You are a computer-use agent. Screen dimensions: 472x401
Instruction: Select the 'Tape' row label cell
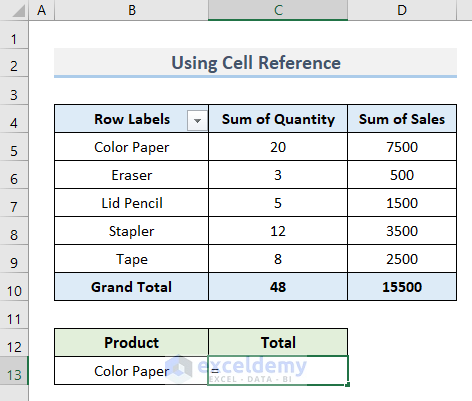coord(132,259)
